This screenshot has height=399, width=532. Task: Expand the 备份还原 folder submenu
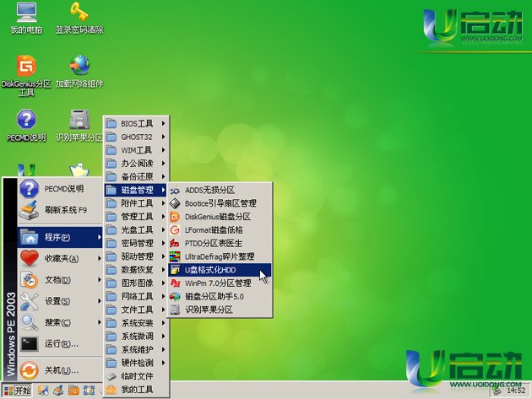click(136, 176)
